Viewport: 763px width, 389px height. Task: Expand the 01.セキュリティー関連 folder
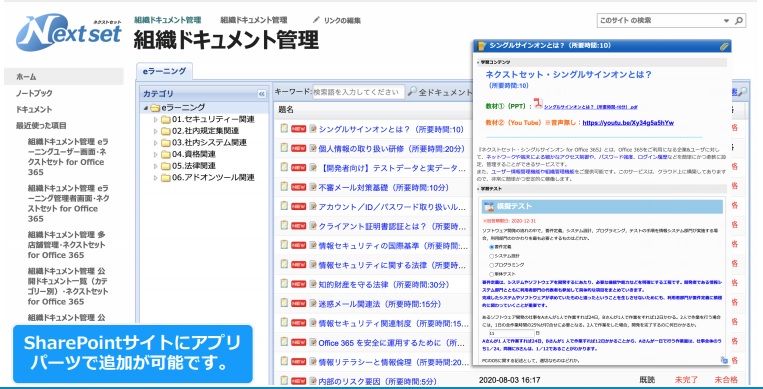156,119
